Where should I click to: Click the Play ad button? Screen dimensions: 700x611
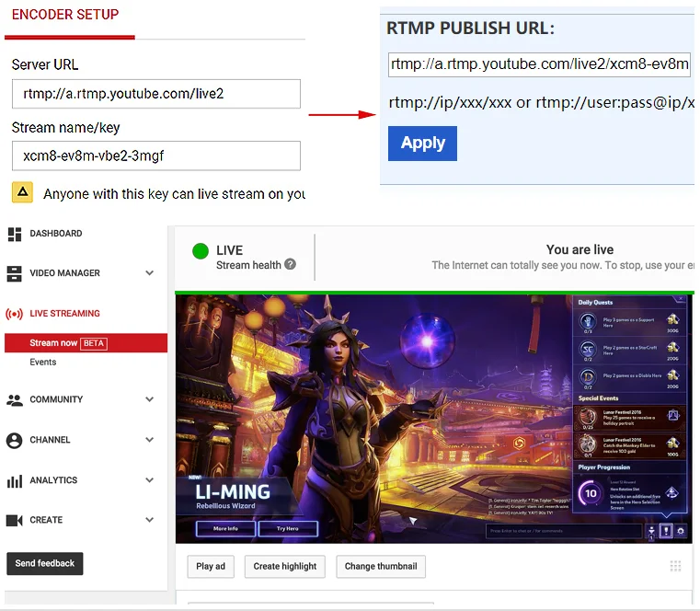211,566
